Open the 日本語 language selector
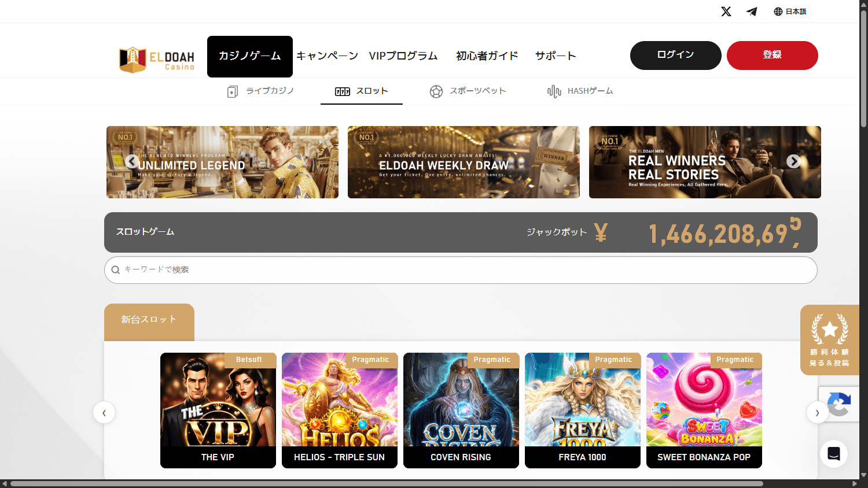This screenshot has width=868, height=488. click(790, 12)
